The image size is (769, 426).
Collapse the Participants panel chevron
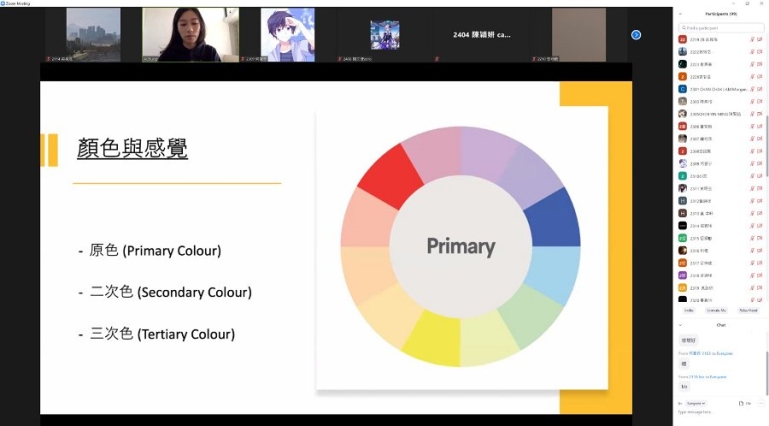point(680,14)
